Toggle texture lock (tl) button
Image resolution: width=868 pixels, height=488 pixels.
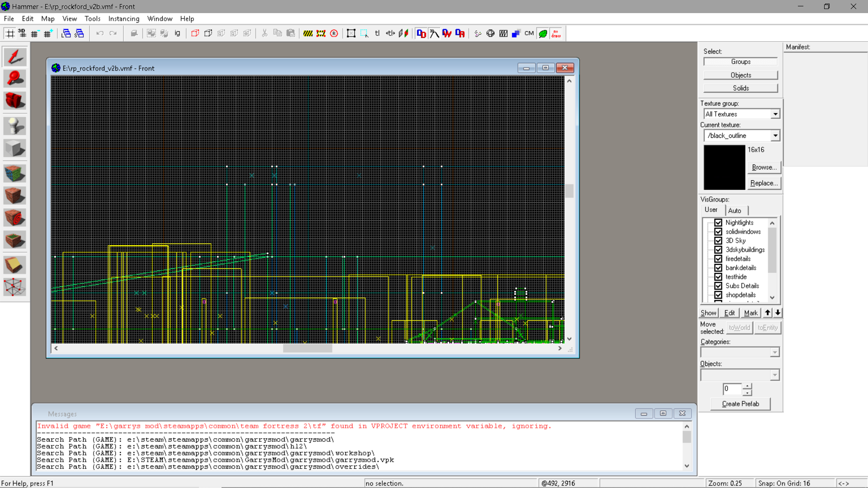[x=377, y=33]
